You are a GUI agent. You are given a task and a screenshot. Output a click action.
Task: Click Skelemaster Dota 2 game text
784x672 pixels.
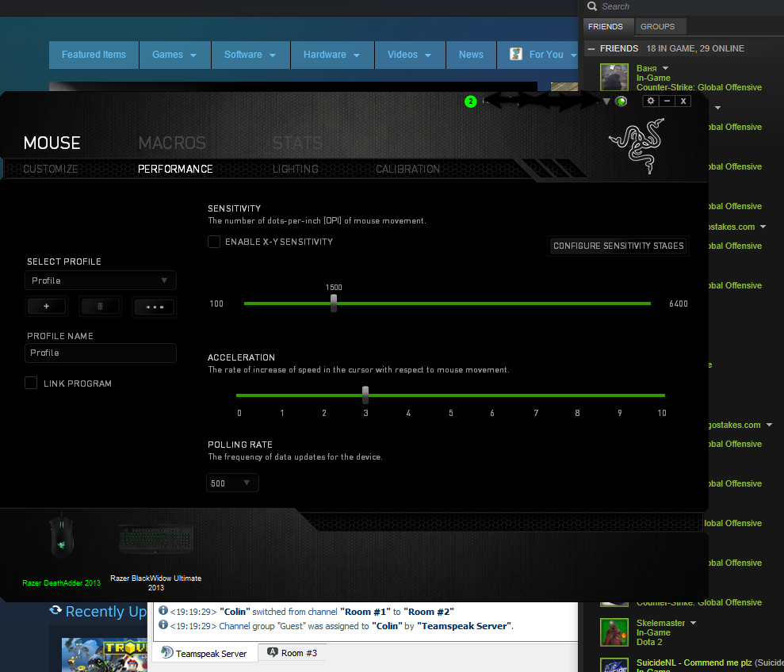tap(649, 642)
